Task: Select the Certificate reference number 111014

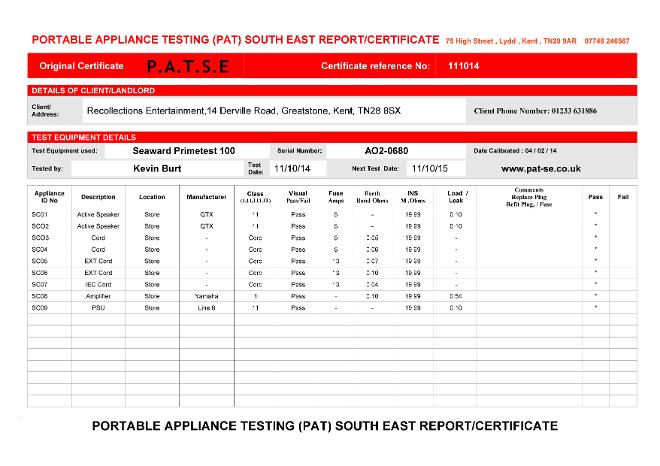Action: coord(464,66)
